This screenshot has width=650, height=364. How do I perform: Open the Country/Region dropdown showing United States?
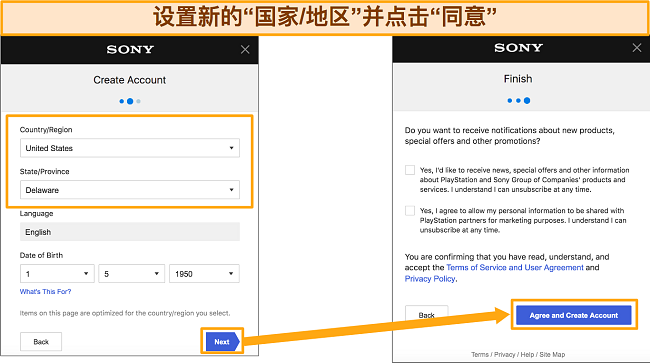tap(130, 148)
